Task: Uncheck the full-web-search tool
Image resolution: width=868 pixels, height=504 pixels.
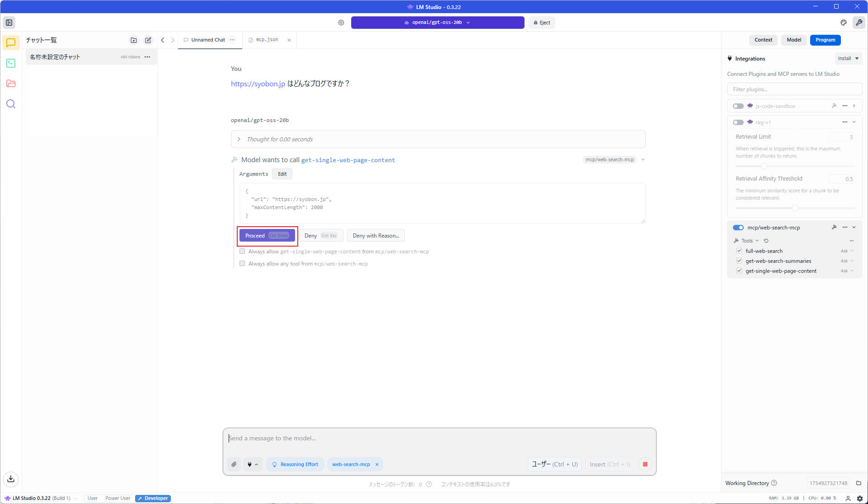Action: tap(739, 251)
